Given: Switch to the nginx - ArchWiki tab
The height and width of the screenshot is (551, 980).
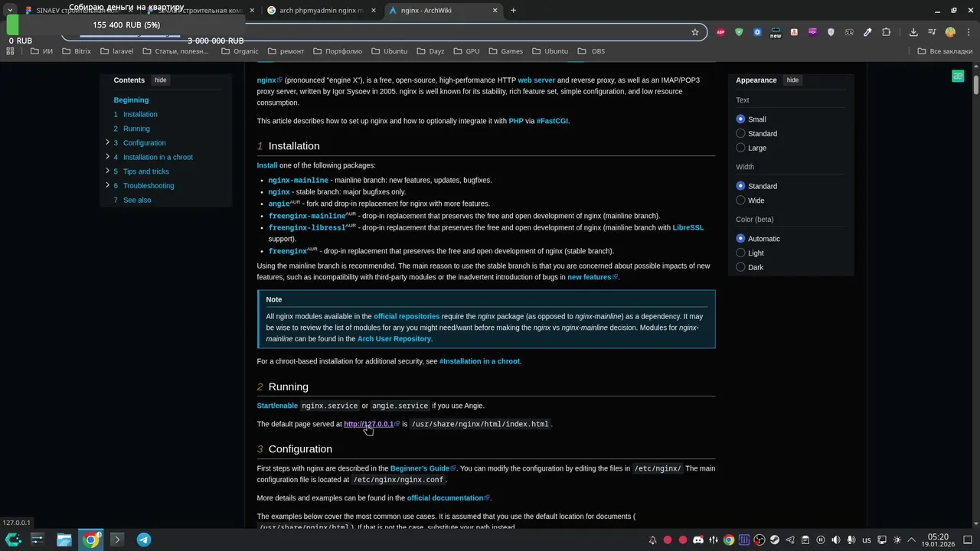Looking at the screenshot, I should [443, 11].
